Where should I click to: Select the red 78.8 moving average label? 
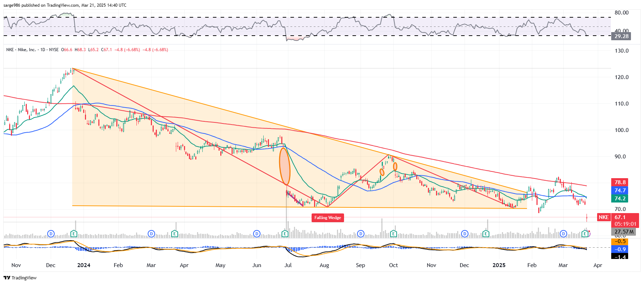point(620,182)
